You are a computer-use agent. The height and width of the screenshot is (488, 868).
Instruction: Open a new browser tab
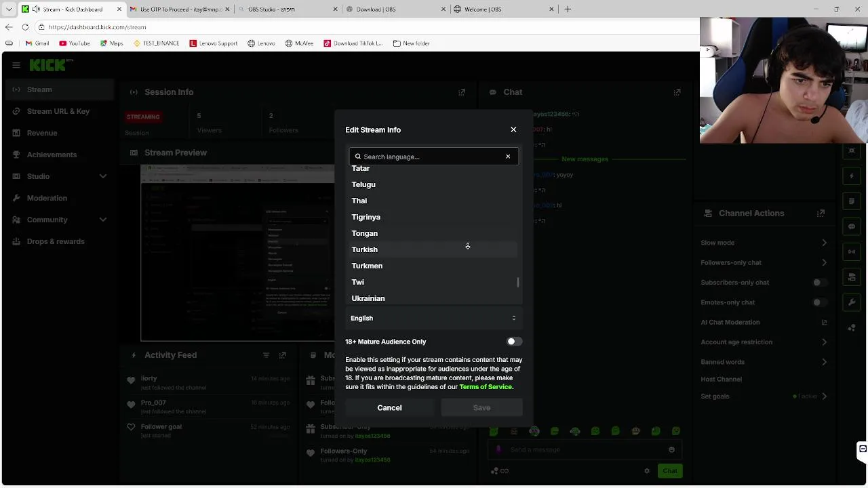[x=568, y=9]
